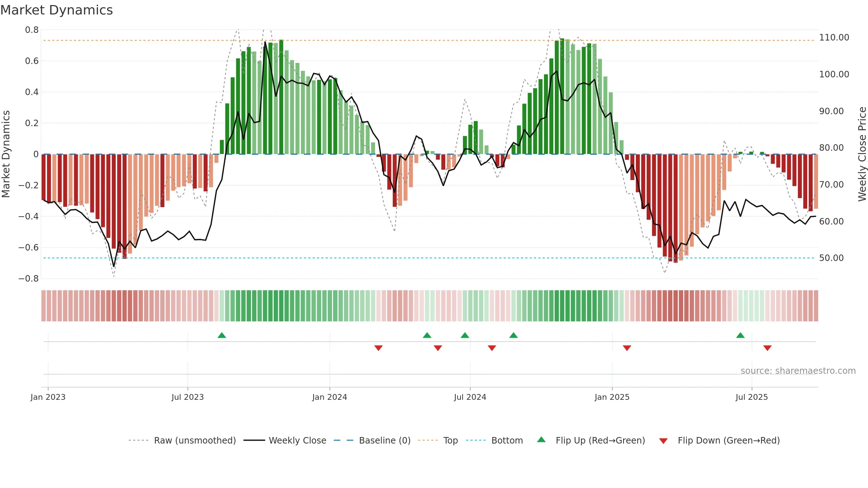Click the 70.00 price tick label

click(832, 185)
